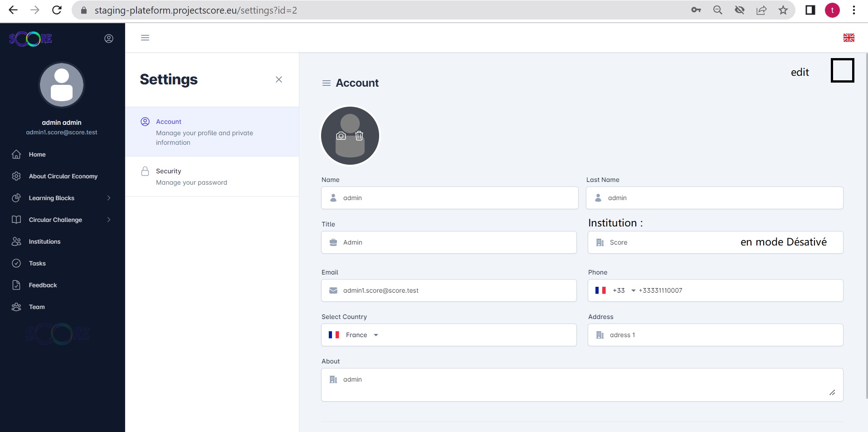Click the hamburger menu icon in top bar
The height and width of the screenshot is (432, 868).
pos(145,38)
